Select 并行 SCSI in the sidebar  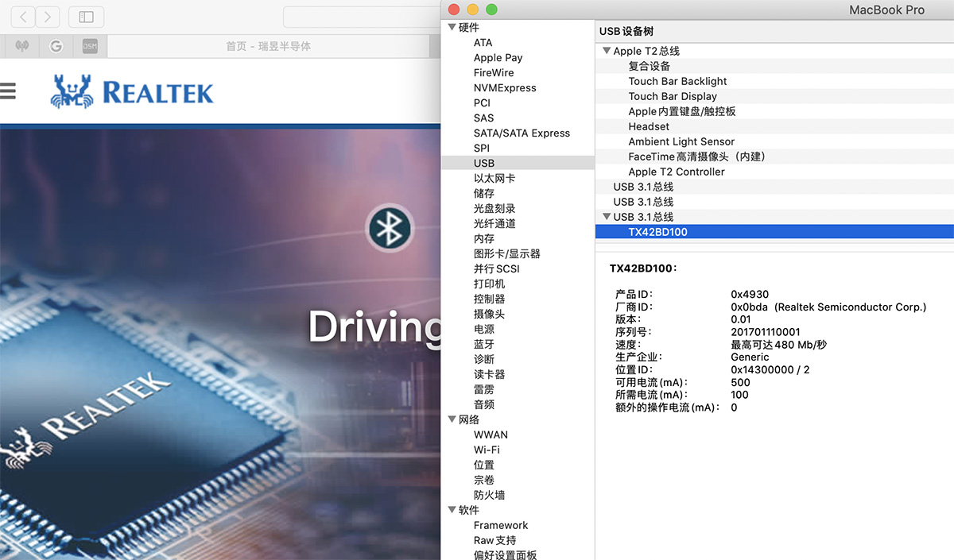[496, 269]
